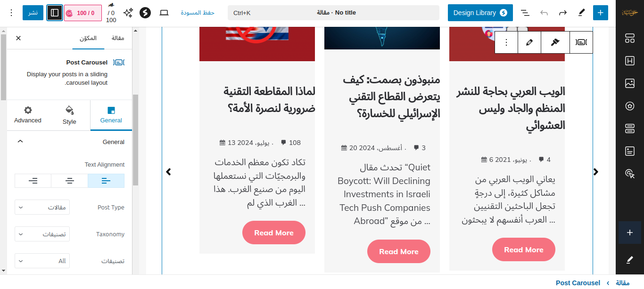Open the Taxonomy dropdown
The width and height of the screenshot is (644, 289).
pyautogui.click(x=42, y=234)
